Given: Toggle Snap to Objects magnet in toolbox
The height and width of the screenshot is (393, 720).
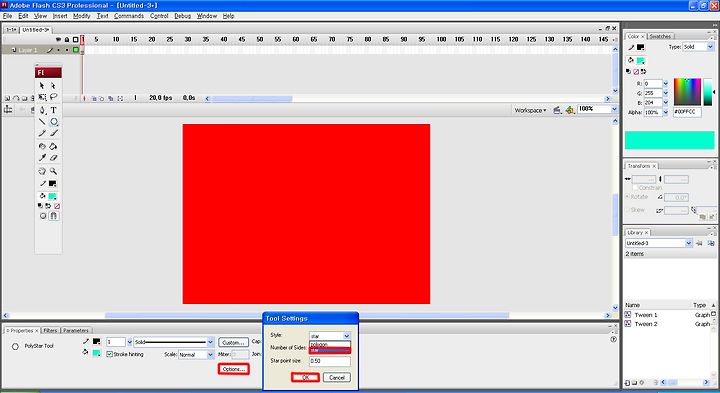Looking at the screenshot, I should click(x=54, y=216).
